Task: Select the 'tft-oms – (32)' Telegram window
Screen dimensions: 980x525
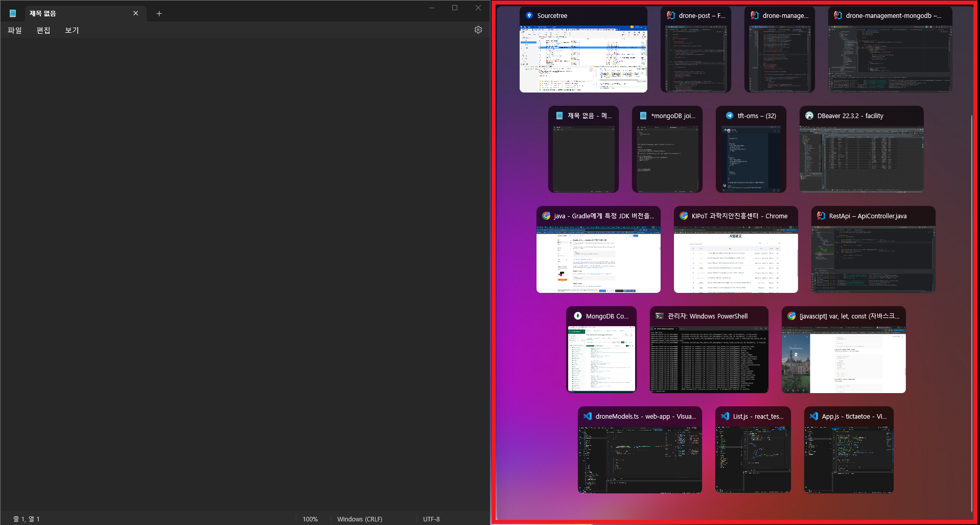Action: point(751,149)
